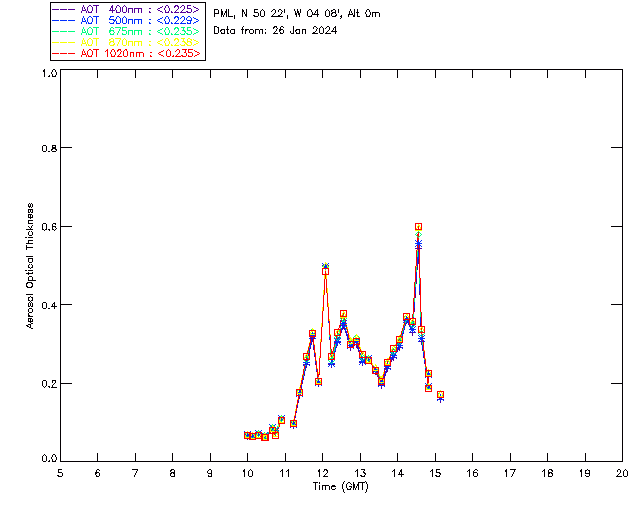Click x-axis tick label 7
This screenshot has height=512, width=640.
coord(135,473)
